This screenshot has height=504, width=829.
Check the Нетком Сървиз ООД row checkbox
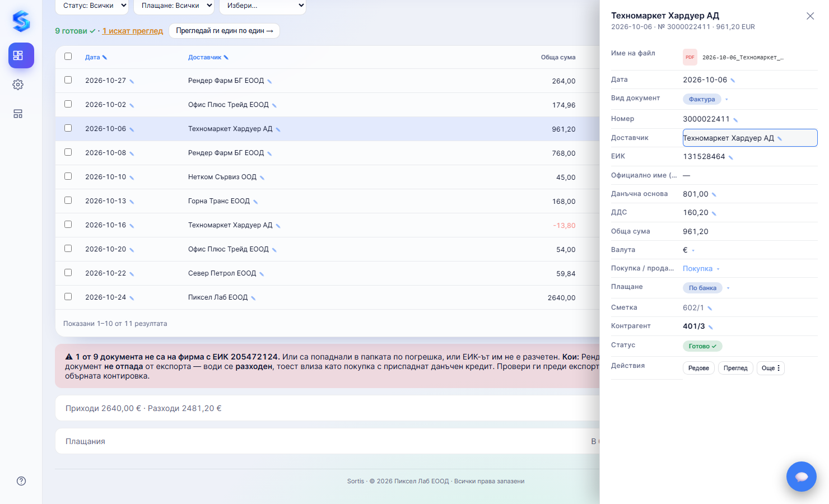pyautogui.click(x=68, y=176)
